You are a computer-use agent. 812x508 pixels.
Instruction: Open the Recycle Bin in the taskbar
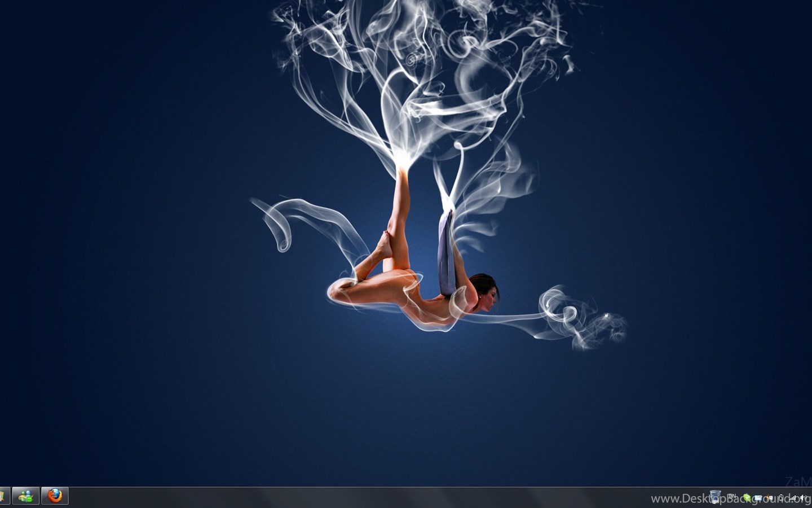(x=716, y=497)
